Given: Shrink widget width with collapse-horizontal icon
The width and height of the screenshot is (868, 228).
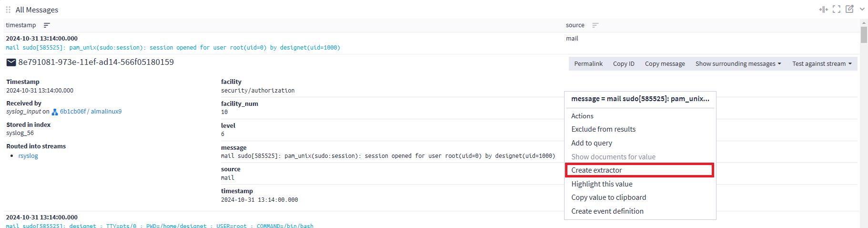Looking at the screenshot, I should [823, 10].
